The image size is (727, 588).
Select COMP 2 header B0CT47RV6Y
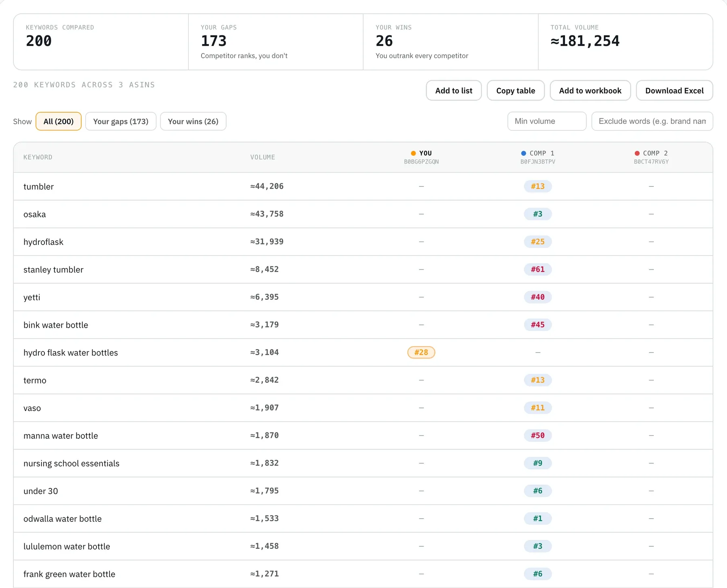(651, 157)
